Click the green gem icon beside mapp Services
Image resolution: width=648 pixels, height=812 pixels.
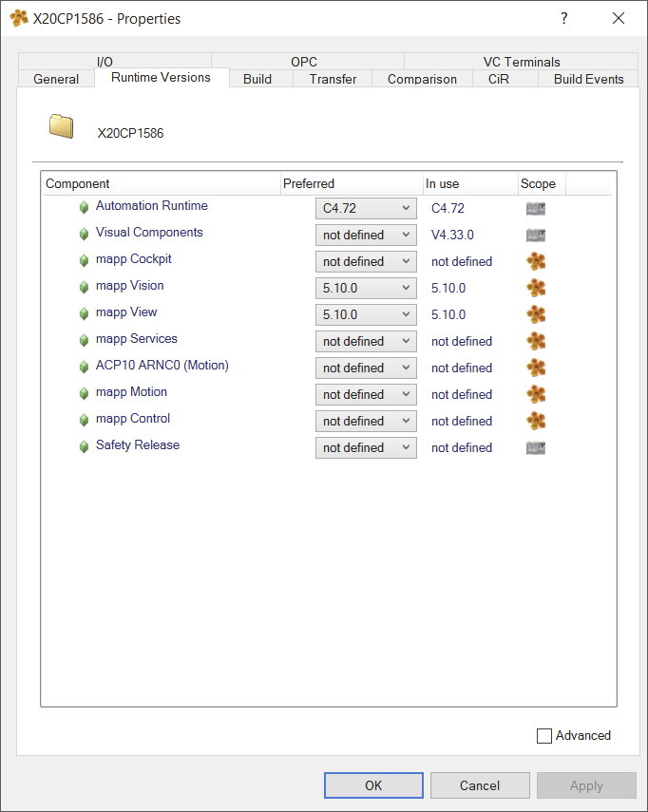tap(84, 340)
